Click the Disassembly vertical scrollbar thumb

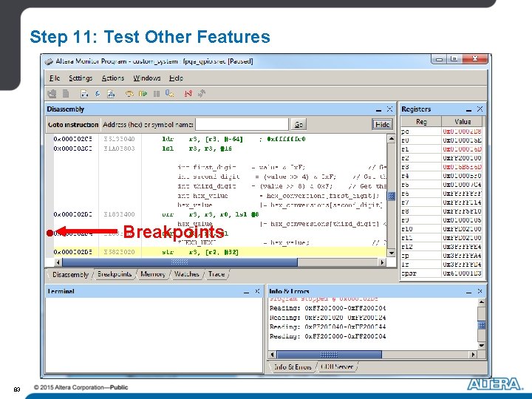[x=391, y=196]
